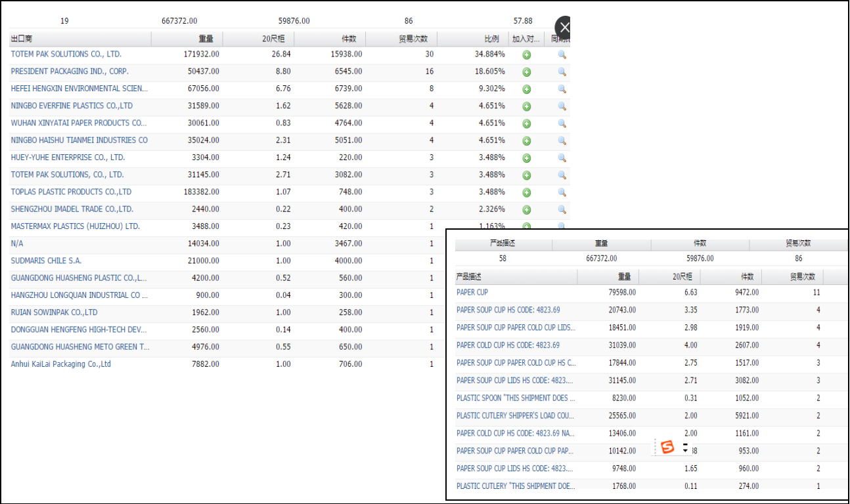This screenshot has height=504, width=850.
Task: Open PAPER CUP product link
Action: pos(472,293)
